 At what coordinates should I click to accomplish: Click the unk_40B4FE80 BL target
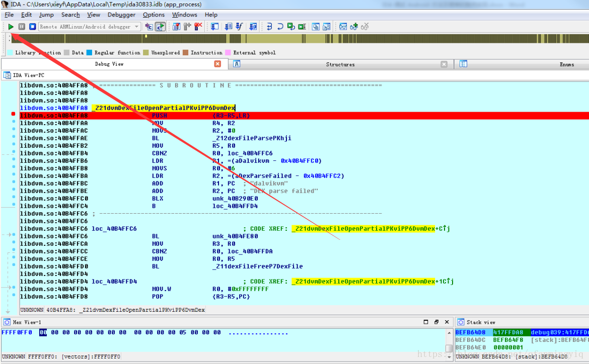(x=235, y=236)
